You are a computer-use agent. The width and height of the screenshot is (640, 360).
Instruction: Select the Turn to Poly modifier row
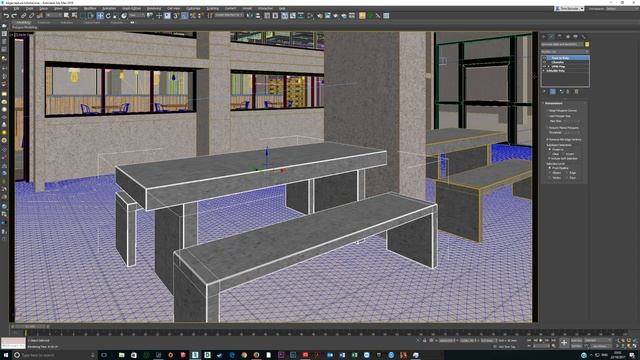tap(565, 58)
